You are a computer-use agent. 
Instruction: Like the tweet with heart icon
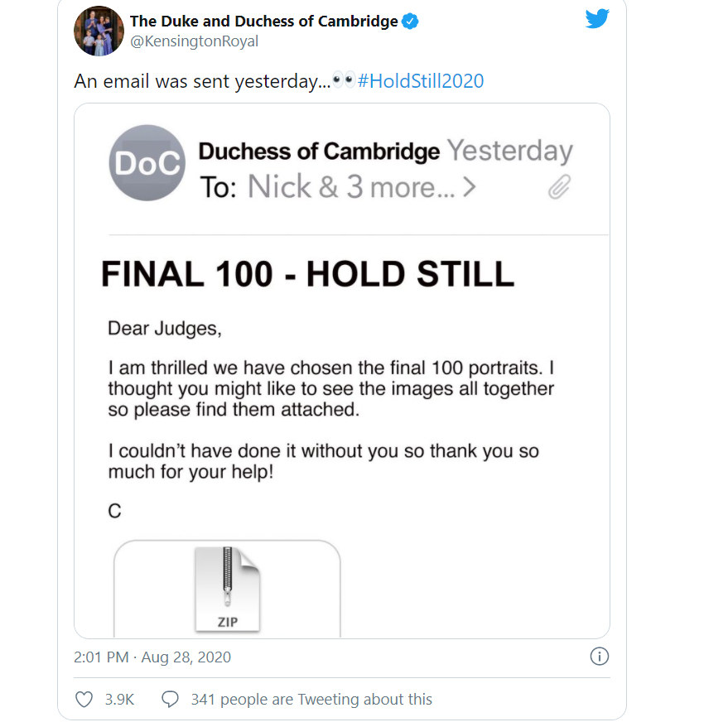tap(84, 700)
